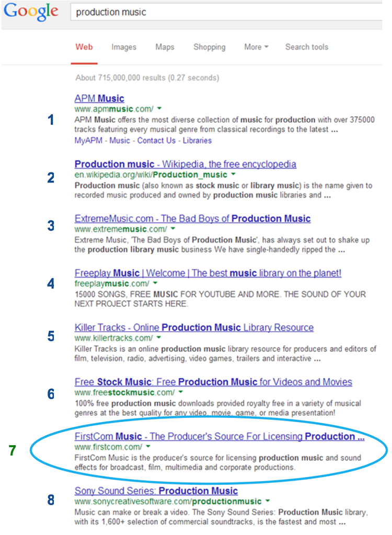The image size is (392, 535).
Task: Click the sonycreativesoftware.com/productionmusic URL text
Action: [168, 501]
